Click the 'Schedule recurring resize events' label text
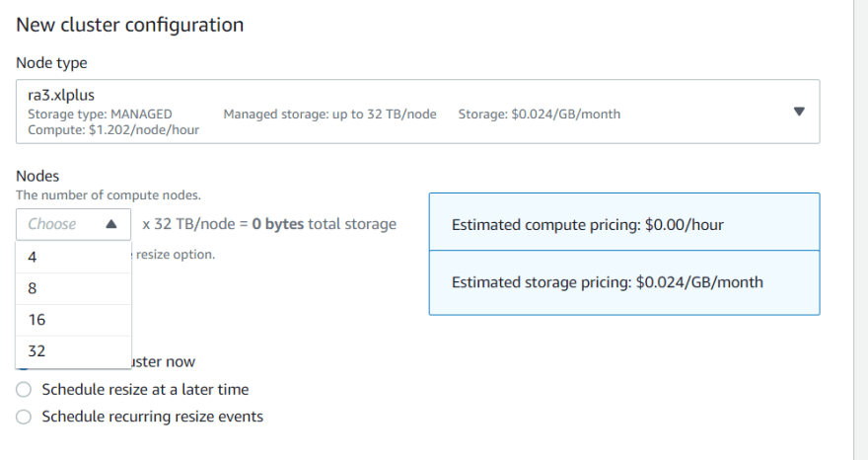868x460 pixels. coord(153,417)
